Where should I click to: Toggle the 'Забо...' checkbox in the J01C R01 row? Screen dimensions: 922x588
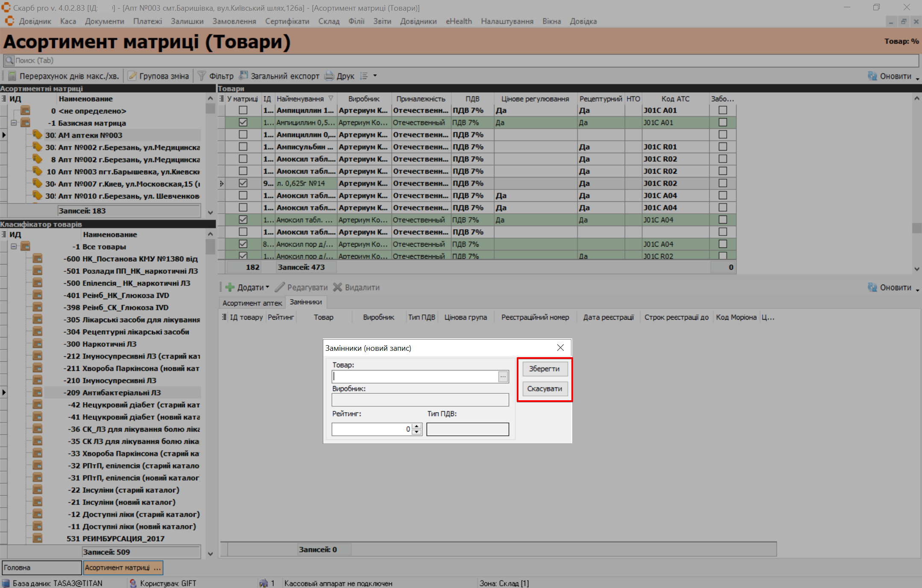tap(723, 147)
